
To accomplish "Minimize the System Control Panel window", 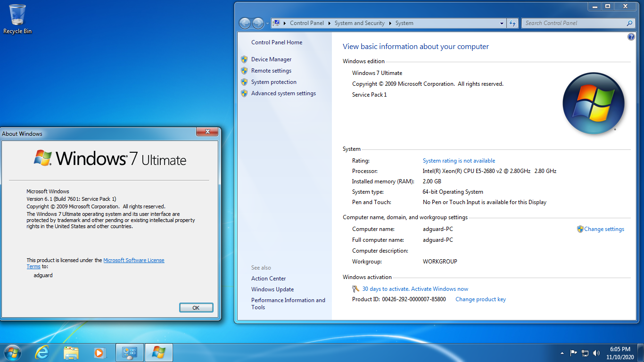I will (595, 6).
